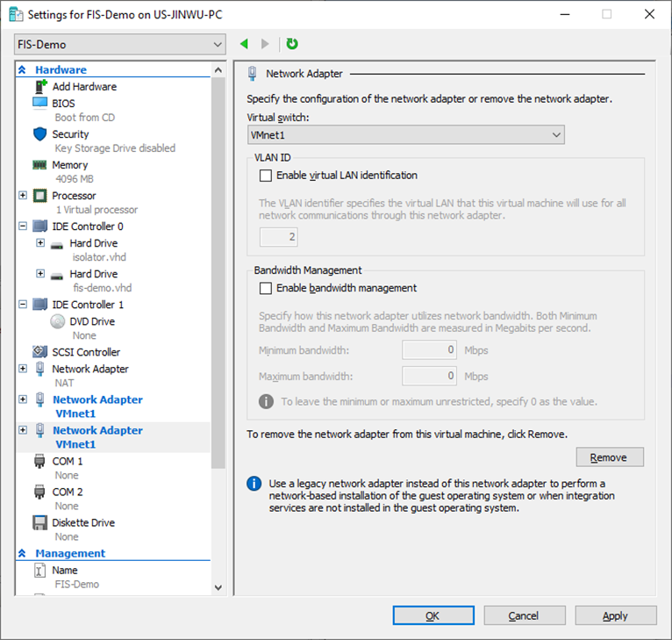This screenshot has height=640, width=672.
Task: Open the FIS-Demo virtual machine dropdown
Action: point(120,44)
